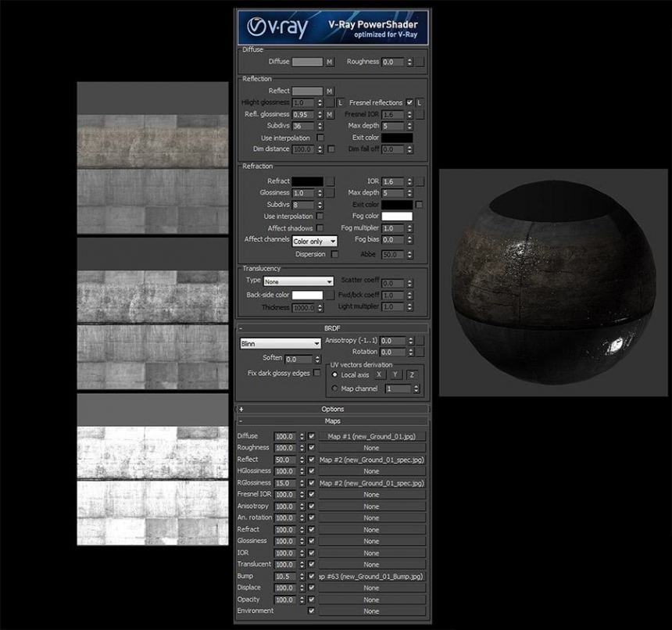Click the Refl. glossiness spinner arrows
This screenshot has height=630, width=672.
[x=320, y=114]
